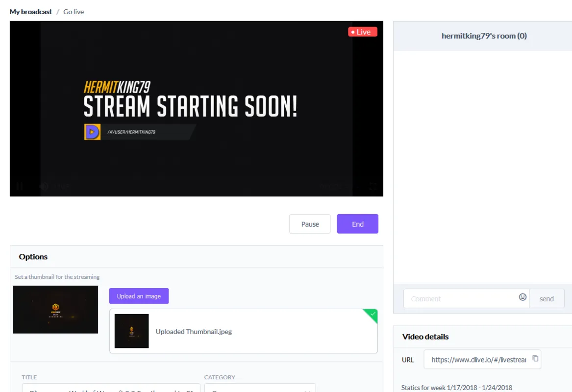The width and height of the screenshot is (572, 392).
Task: Click the Title text field
Action: (x=111, y=388)
